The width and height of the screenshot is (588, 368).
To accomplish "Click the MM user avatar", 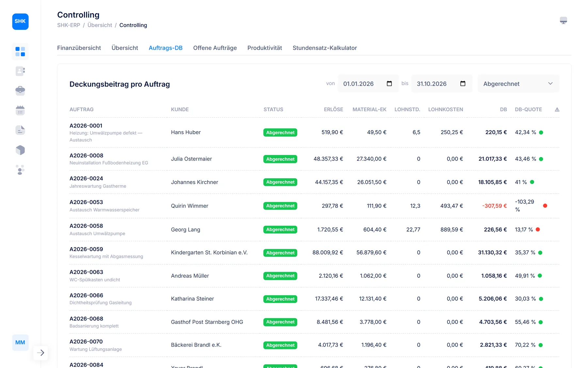I will pyautogui.click(x=20, y=342).
